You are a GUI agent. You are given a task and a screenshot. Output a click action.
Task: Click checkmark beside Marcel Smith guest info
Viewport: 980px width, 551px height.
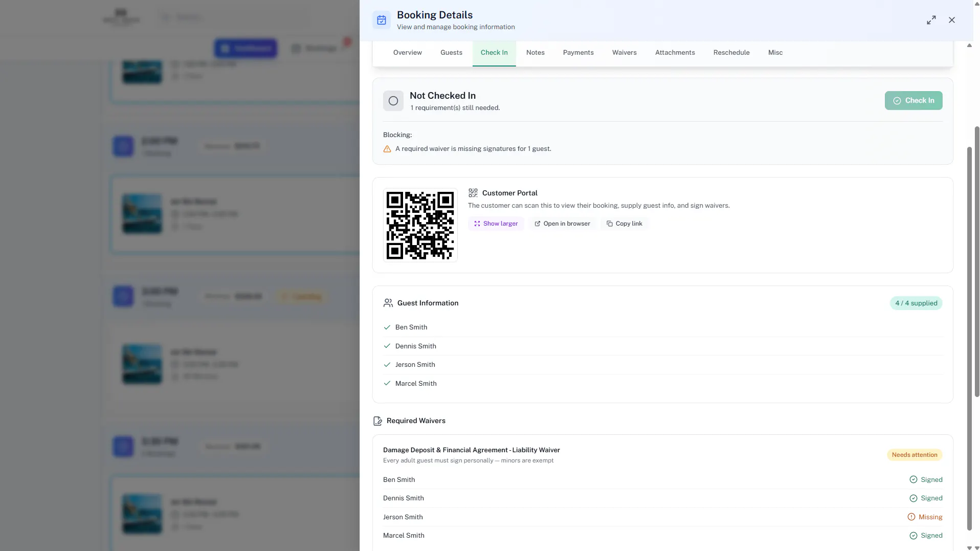coord(387,383)
